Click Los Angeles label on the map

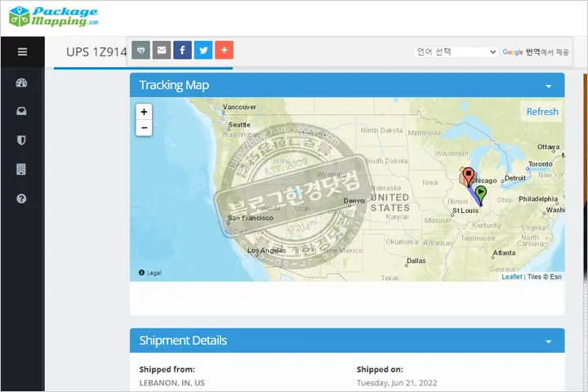tap(266, 250)
